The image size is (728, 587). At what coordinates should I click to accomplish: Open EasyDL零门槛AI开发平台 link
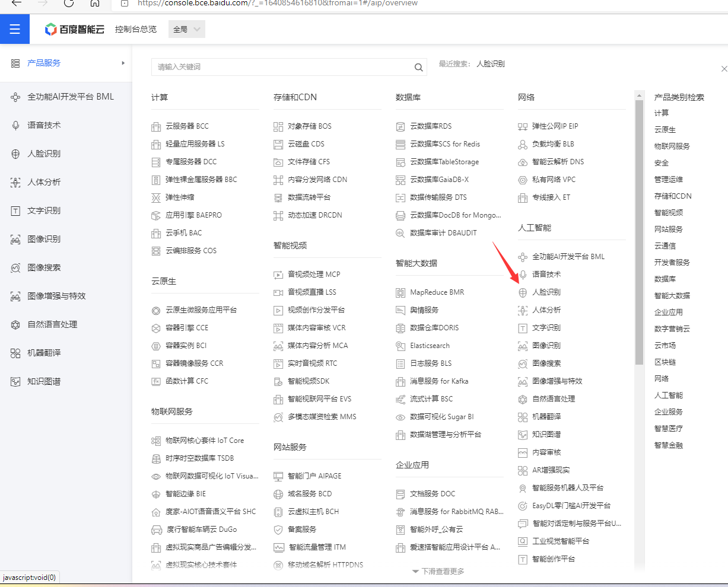(571, 506)
